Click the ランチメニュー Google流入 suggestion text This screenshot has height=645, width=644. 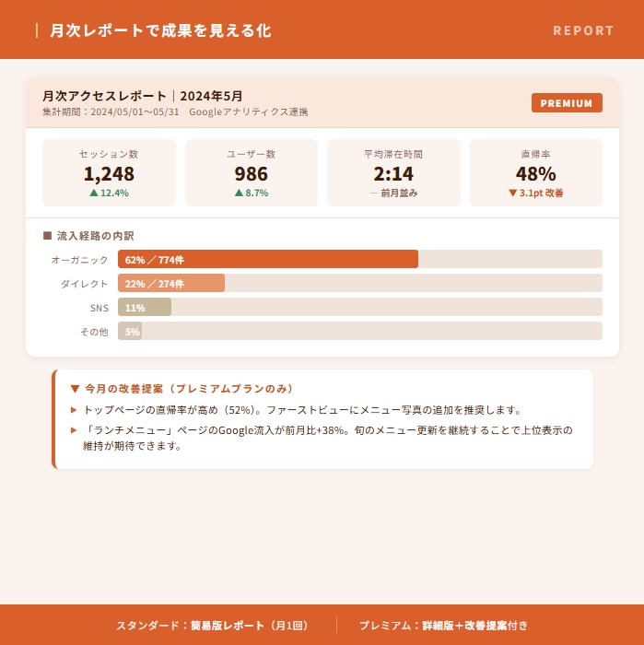(x=327, y=438)
